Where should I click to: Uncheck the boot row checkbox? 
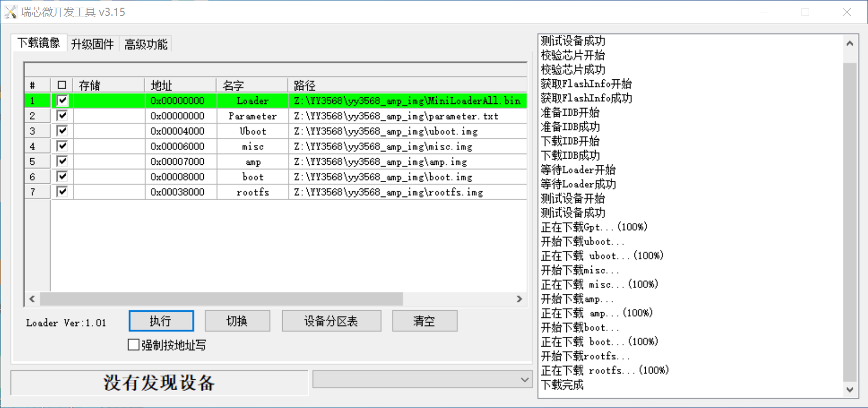[62, 177]
